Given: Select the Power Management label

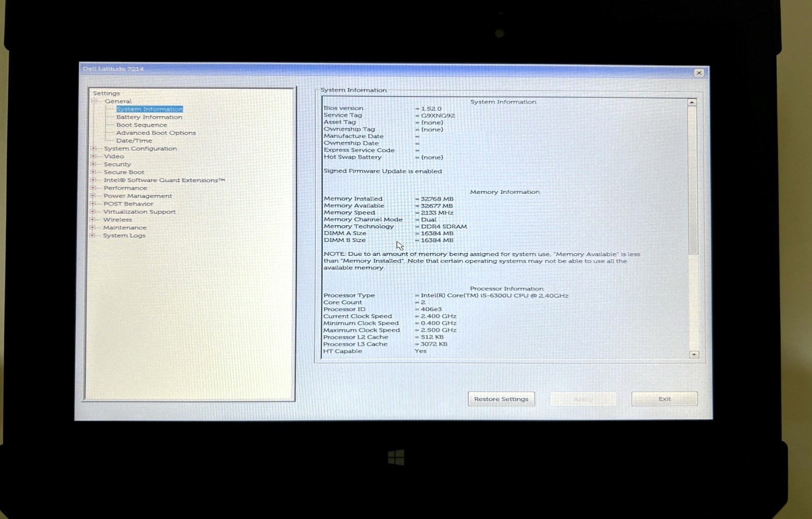Looking at the screenshot, I should [138, 195].
